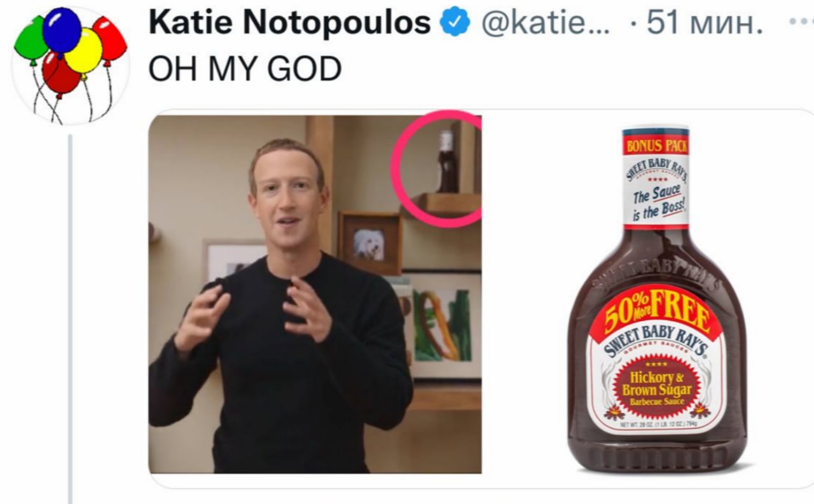Click the blue verified badge
The height and width of the screenshot is (504, 814).
click(x=456, y=25)
